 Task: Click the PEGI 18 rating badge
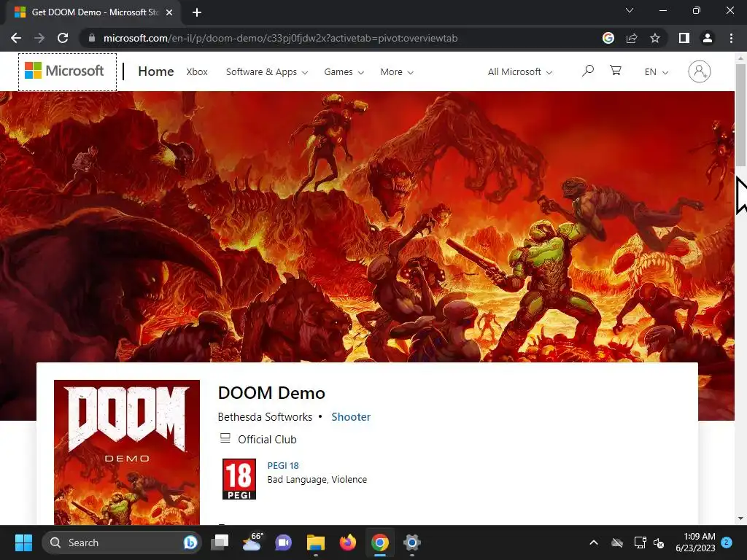click(x=239, y=478)
